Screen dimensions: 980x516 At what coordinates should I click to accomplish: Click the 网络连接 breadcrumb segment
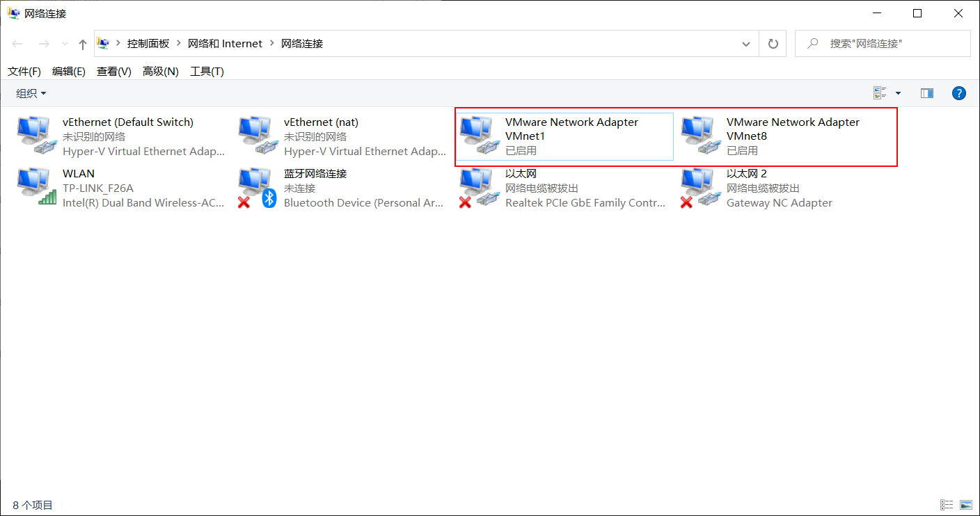tap(302, 44)
